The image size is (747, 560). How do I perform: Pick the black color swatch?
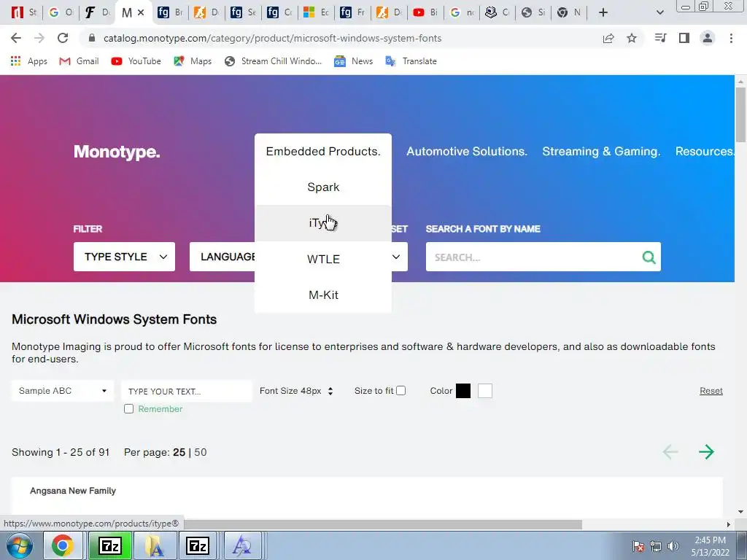pyautogui.click(x=463, y=391)
